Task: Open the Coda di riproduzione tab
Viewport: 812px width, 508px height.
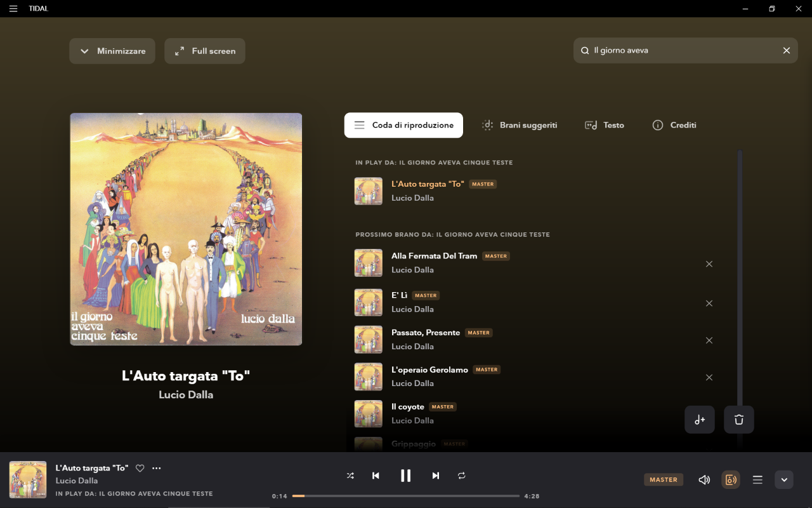Action: (x=403, y=125)
